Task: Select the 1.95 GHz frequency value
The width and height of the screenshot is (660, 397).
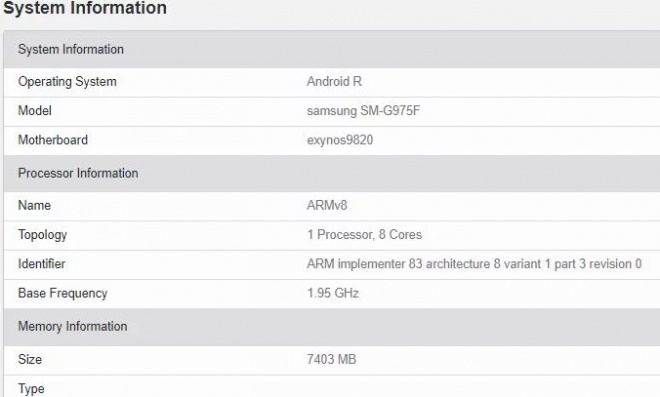Action: tap(333, 293)
